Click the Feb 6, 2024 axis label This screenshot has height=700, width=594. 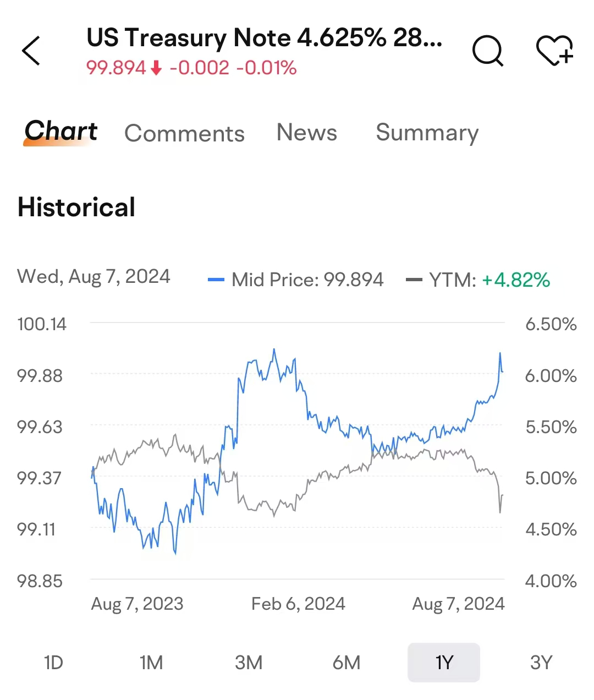click(298, 604)
